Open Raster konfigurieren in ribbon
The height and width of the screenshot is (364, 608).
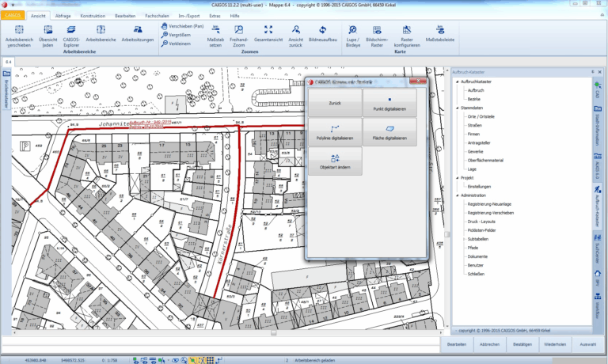[407, 29]
